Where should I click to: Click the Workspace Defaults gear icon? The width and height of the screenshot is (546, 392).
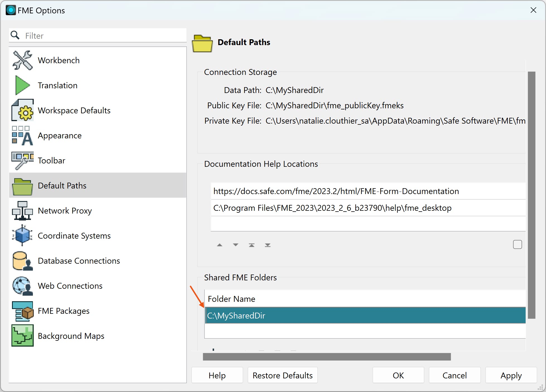[x=23, y=110]
